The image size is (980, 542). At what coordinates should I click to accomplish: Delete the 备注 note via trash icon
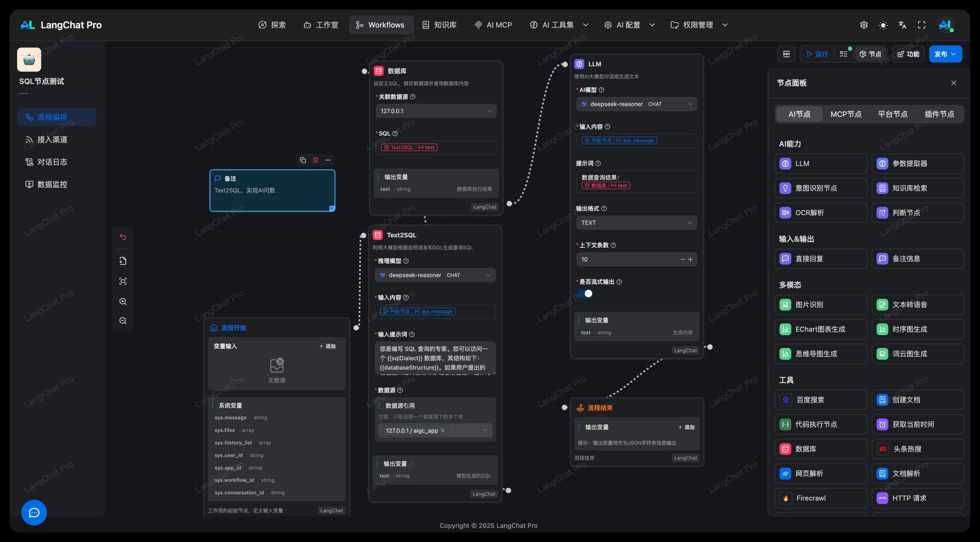[x=315, y=160]
